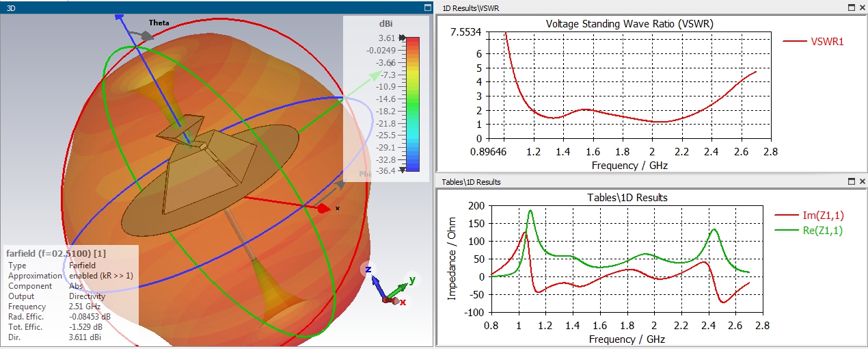The height and width of the screenshot is (349, 868).
Task: Select the Re(Z1,1) legend entry
Action: click(x=809, y=231)
